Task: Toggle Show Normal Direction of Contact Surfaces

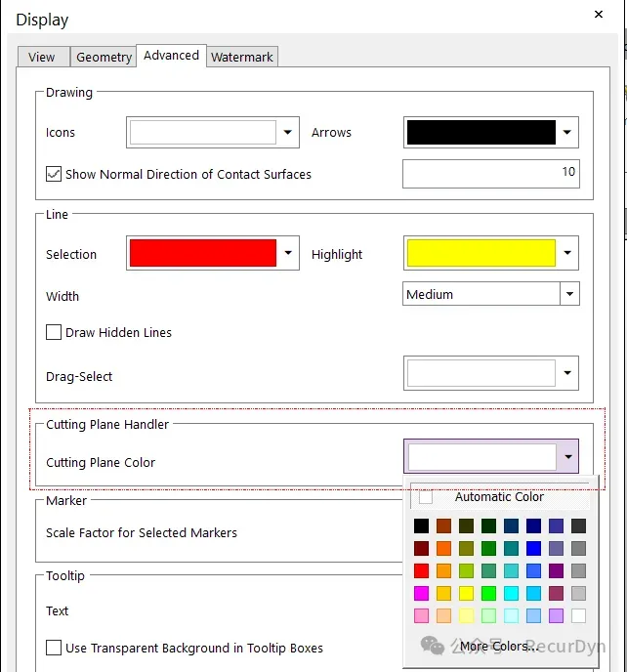Action: point(54,175)
